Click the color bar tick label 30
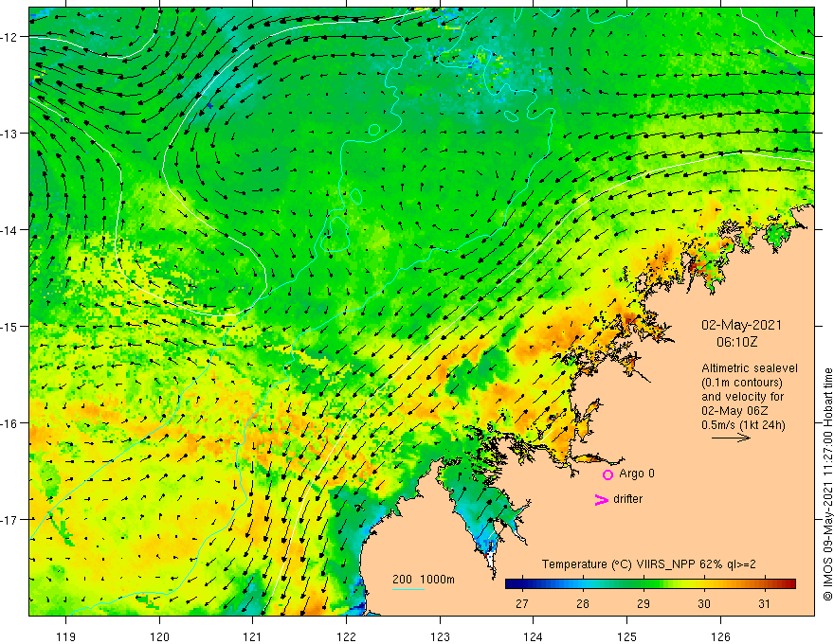 click(x=703, y=603)
